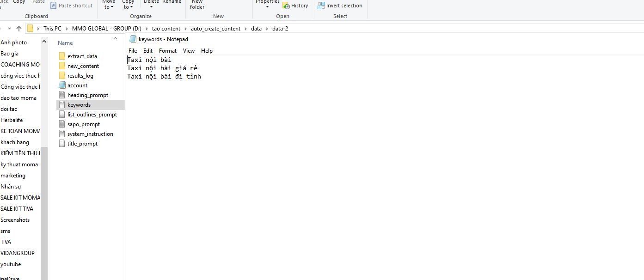Image resolution: width=644 pixels, height=280 pixels.
Task: Open Bao gia in the sidebar
Action: [10, 54]
